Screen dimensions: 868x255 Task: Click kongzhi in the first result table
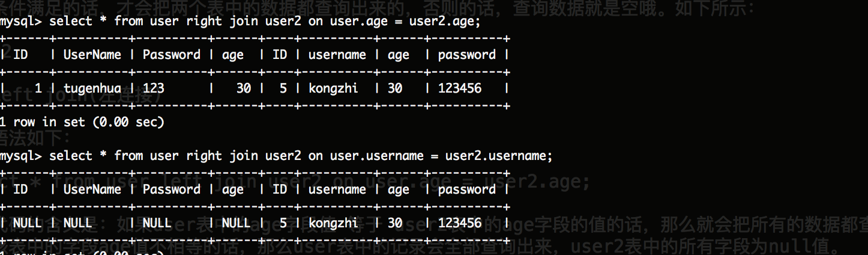333,88
